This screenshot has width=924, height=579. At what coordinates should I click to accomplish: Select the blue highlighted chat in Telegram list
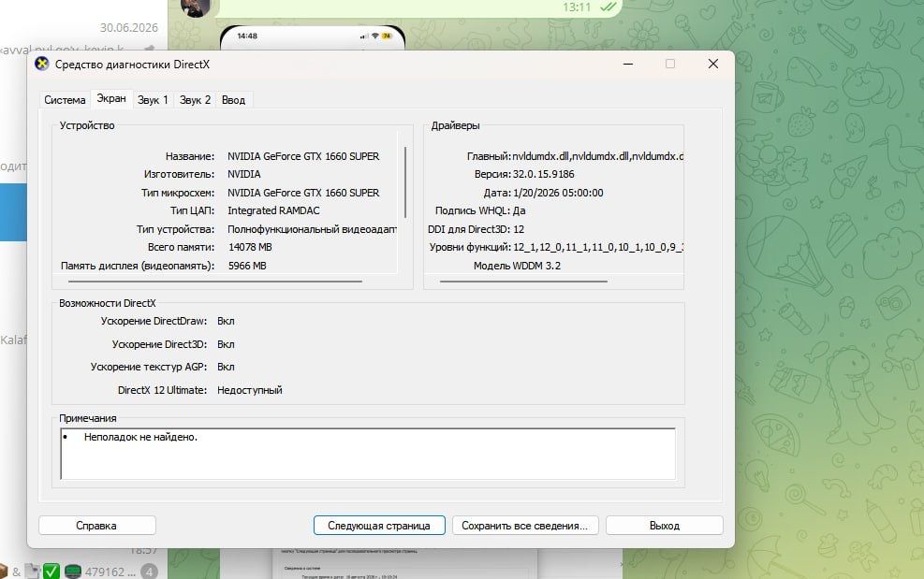point(13,212)
